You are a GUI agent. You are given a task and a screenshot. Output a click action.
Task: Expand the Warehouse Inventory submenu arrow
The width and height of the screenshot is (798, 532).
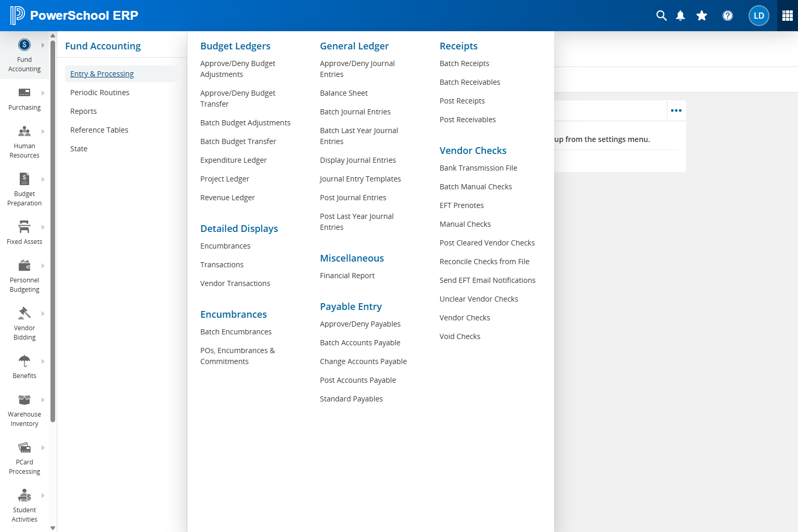click(x=43, y=400)
